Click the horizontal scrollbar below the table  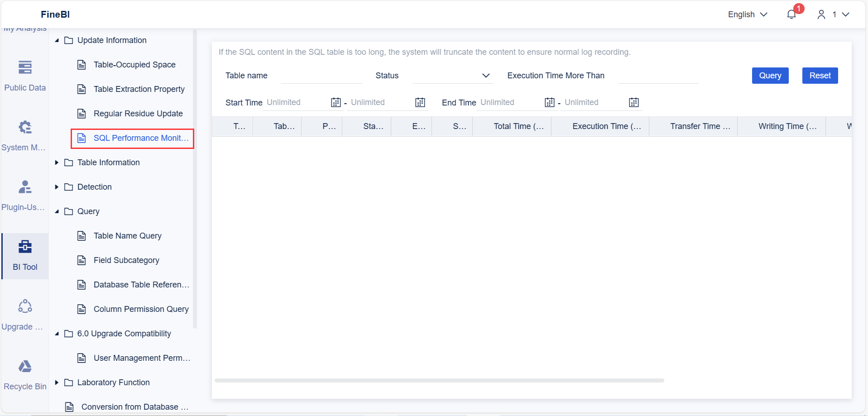coord(438,380)
